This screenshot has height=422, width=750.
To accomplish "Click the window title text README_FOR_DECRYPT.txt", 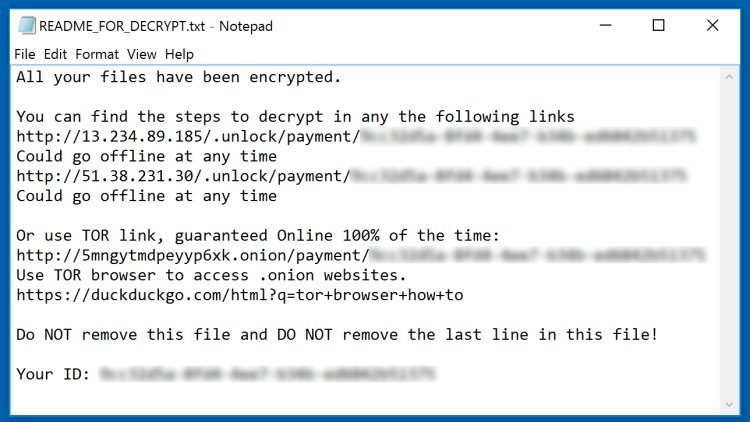I will [x=122, y=26].
